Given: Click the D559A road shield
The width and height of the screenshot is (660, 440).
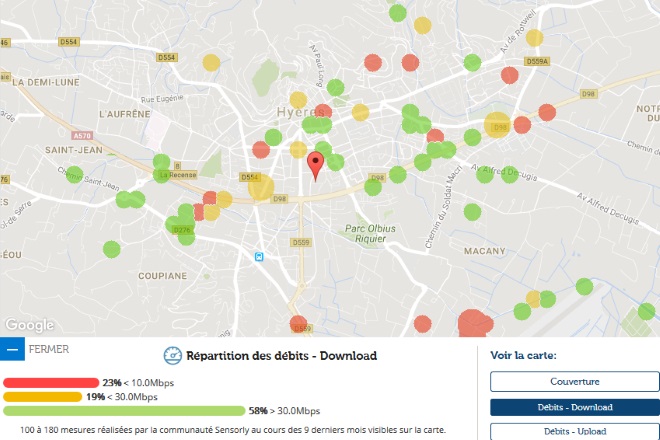Looking at the screenshot, I should point(537,60).
